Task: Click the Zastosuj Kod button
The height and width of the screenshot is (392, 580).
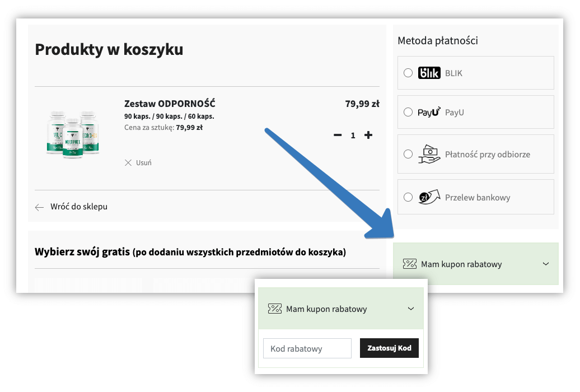Action: click(389, 348)
